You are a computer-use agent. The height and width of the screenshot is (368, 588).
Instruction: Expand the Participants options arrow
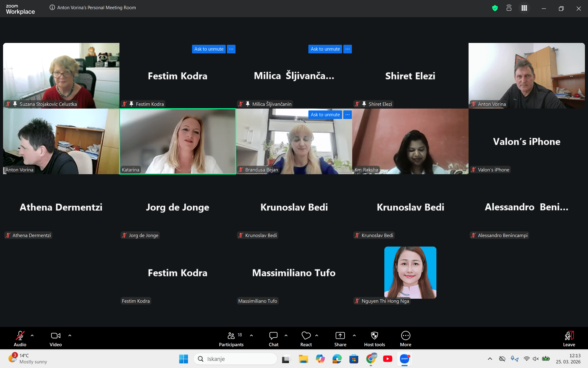[251, 335]
